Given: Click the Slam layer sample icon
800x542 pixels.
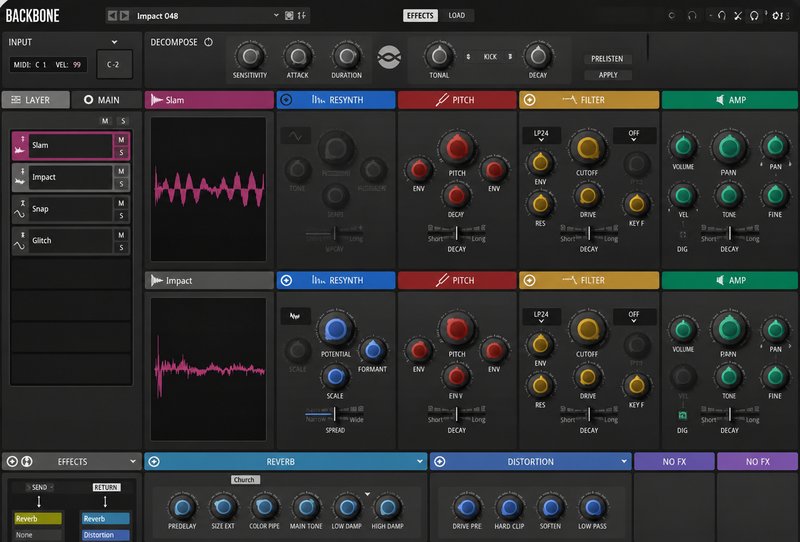Looking at the screenshot, I should [x=20, y=150].
